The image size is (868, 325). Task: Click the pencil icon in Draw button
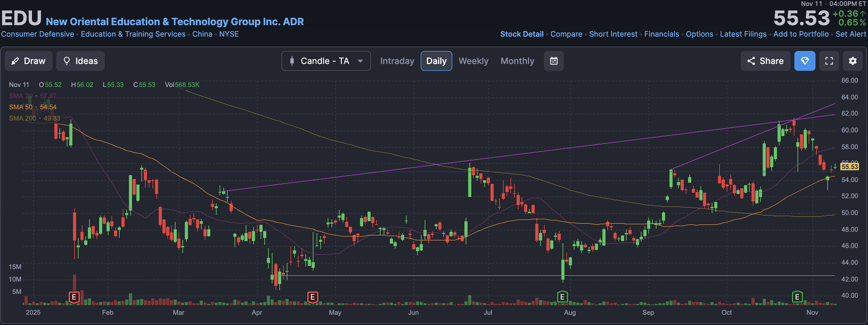coord(15,61)
